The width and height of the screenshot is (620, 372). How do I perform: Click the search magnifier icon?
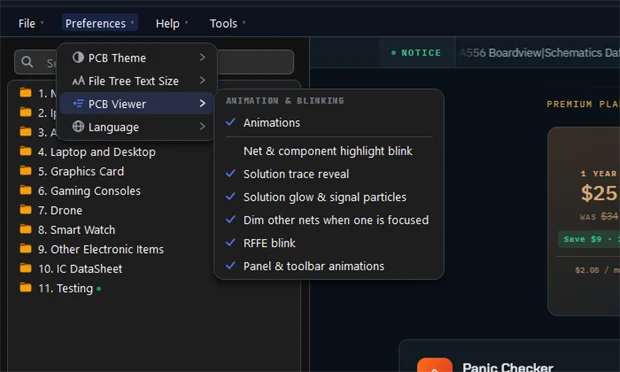(x=27, y=62)
